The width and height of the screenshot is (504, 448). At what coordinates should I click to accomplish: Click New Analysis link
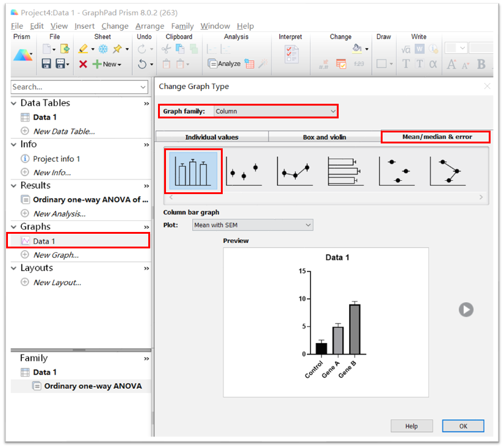point(59,214)
